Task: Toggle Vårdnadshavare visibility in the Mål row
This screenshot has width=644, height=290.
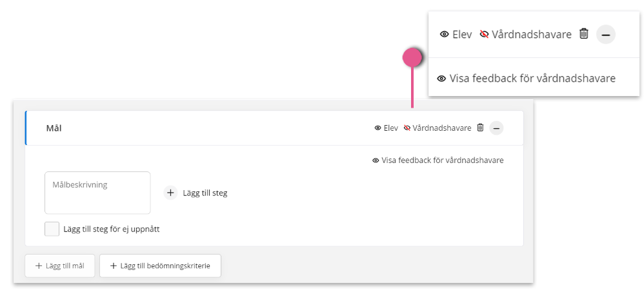Action: (438, 128)
